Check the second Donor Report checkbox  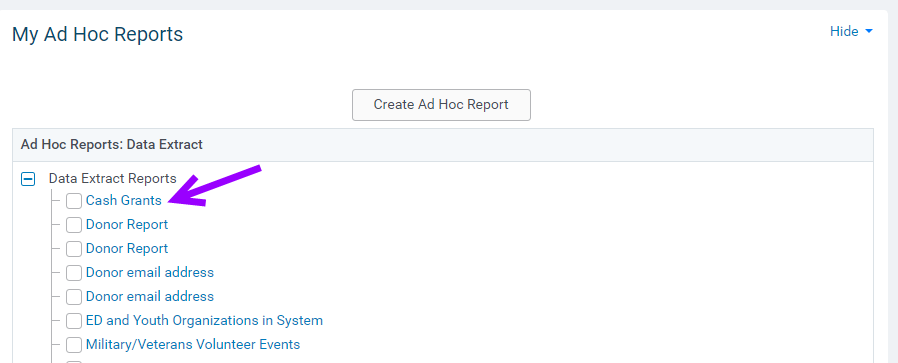pyautogui.click(x=74, y=249)
